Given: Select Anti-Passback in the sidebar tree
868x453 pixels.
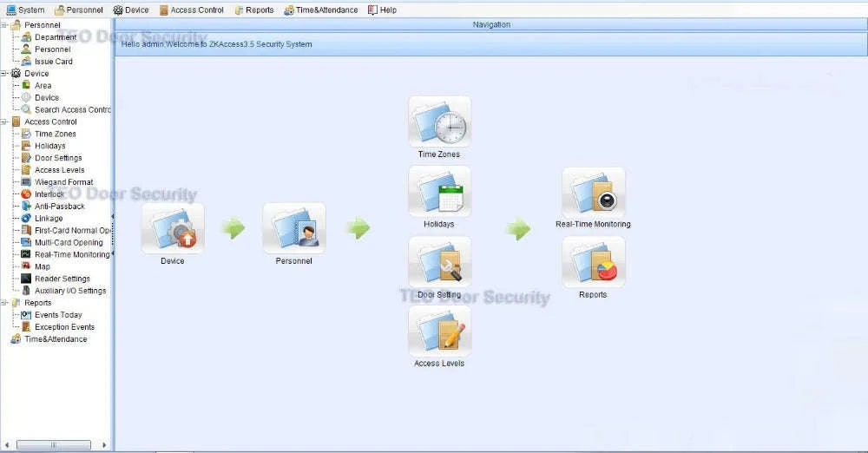Looking at the screenshot, I should [60, 206].
